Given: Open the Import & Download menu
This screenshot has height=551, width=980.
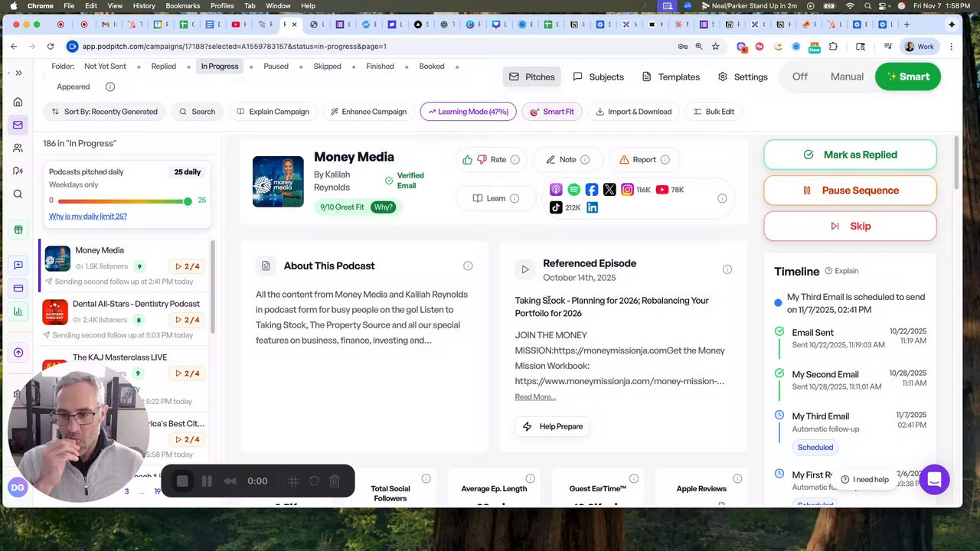Looking at the screenshot, I should pyautogui.click(x=633, y=112).
